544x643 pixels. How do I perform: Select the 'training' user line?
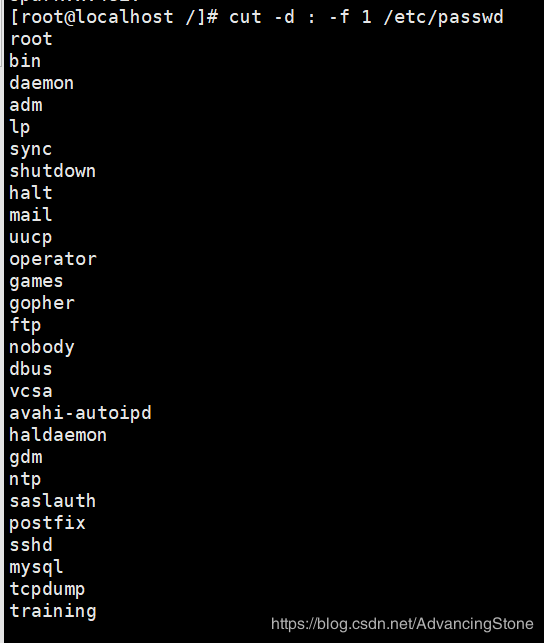click(53, 611)
